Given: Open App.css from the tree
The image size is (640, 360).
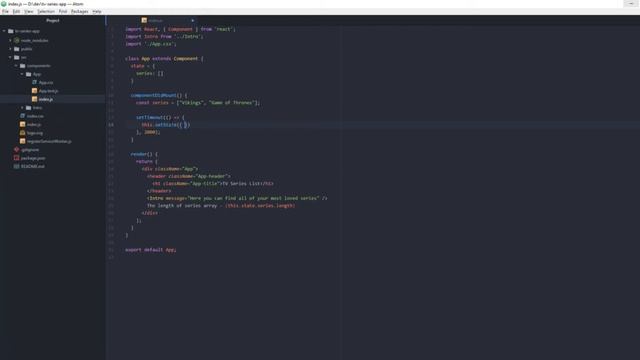Looking at the screenshot, I should [x=46, y=82].
